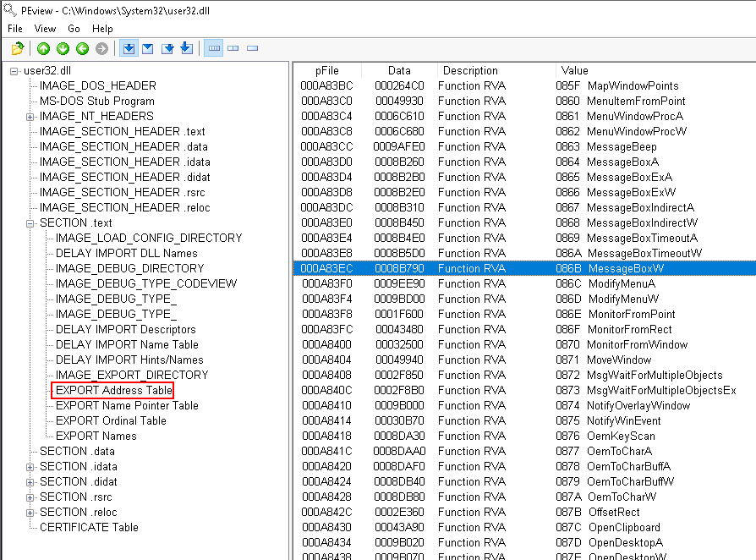Click the green back arrow icon
This screenshot has width=756, height=560.
coord(82,49)
